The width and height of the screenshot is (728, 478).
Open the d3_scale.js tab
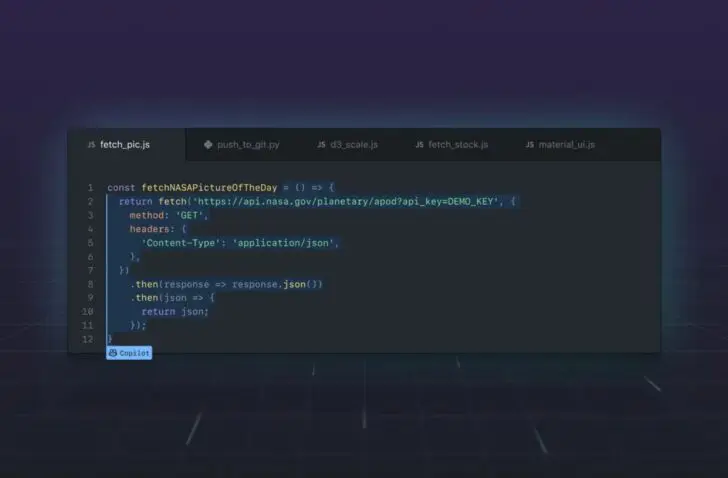348,145
